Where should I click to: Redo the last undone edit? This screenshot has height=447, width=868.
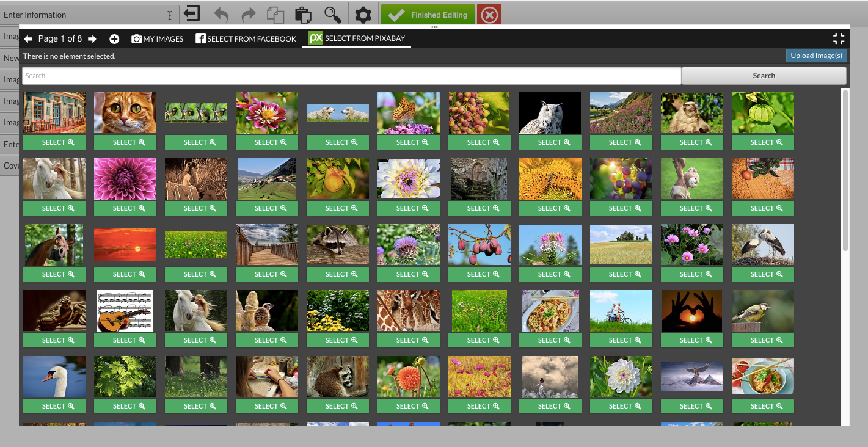point(249,15)
